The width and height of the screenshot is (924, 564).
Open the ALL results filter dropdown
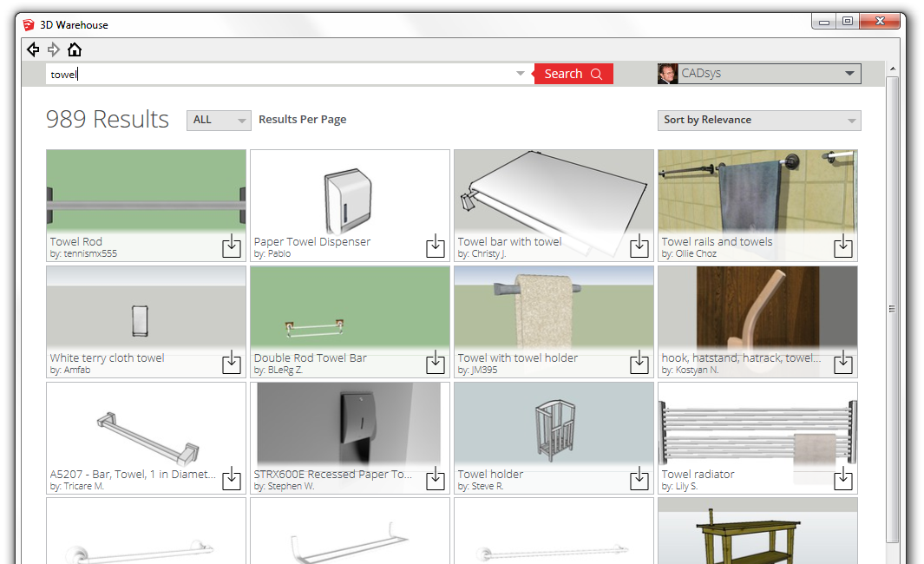(x=219, y=121)
